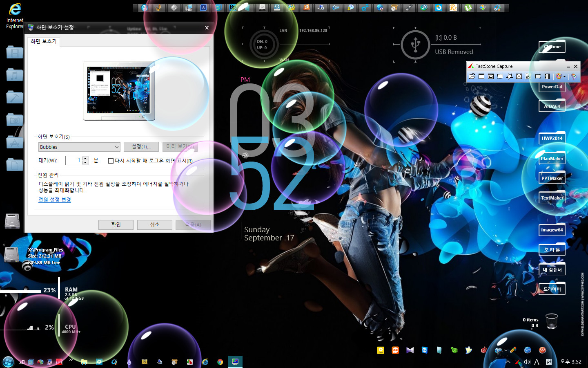This screenshot has width=588, height=368.
Task: Confirm with the 확인 button
Action: click(116, 225)
